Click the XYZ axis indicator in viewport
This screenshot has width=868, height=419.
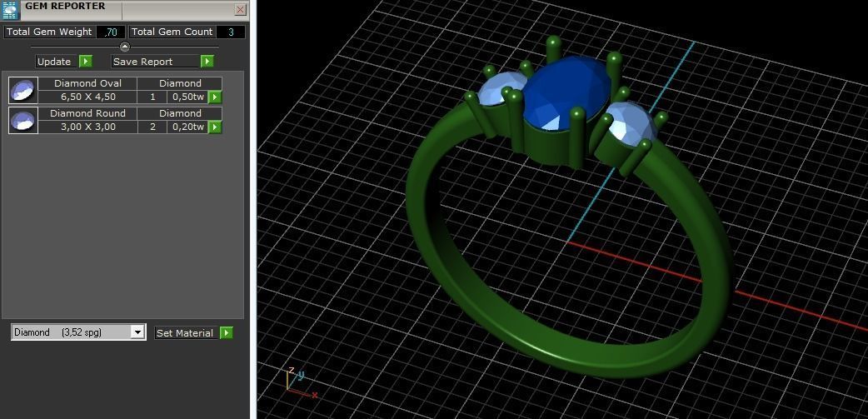(x=301, y=383)
